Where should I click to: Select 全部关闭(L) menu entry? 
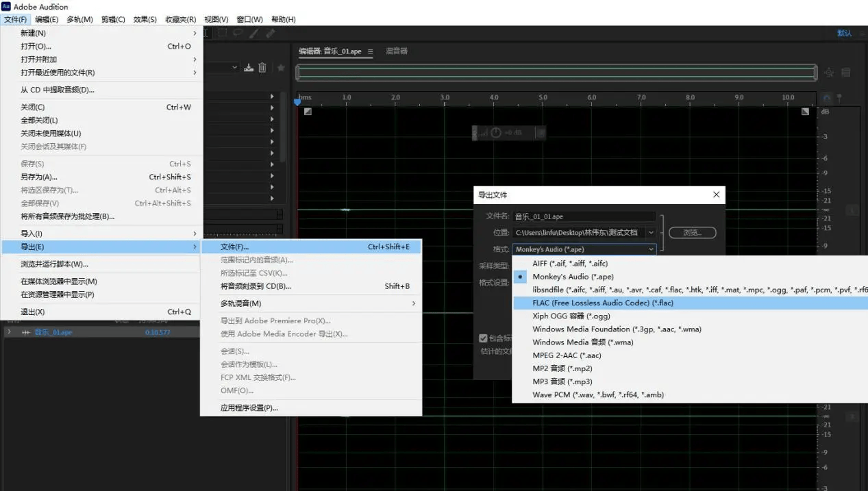[x=101, y=121]
